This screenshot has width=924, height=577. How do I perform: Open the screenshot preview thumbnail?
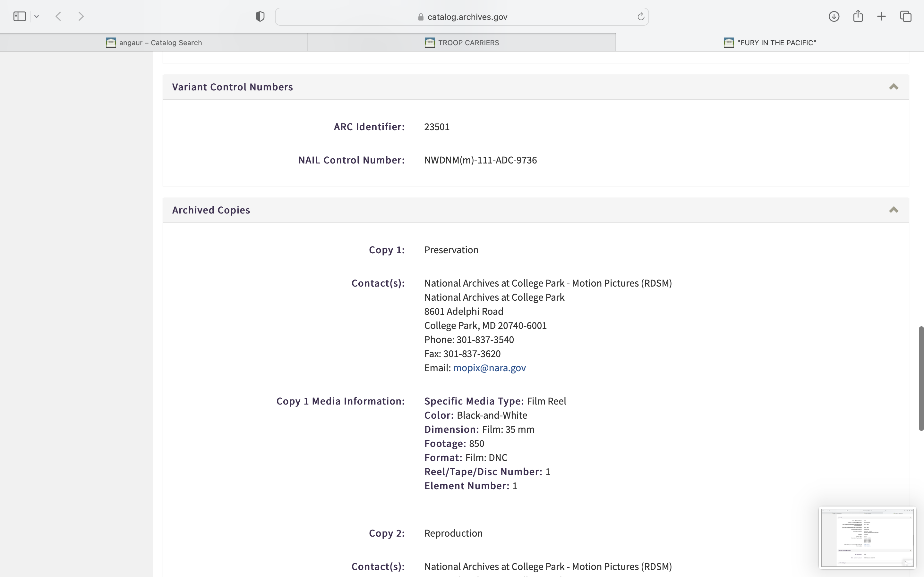[x=867, y=537]
